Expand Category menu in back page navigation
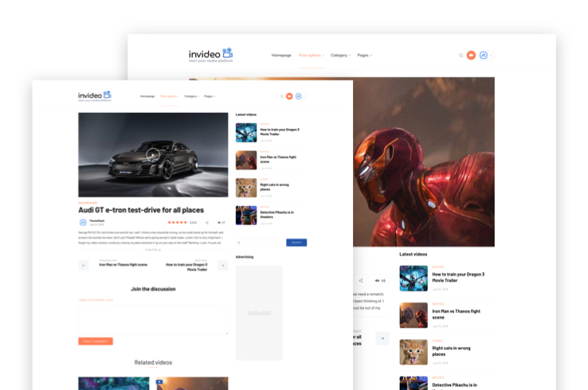Viewport: 588px width, 390px height. pyautogui.click(x=340, y=56)
